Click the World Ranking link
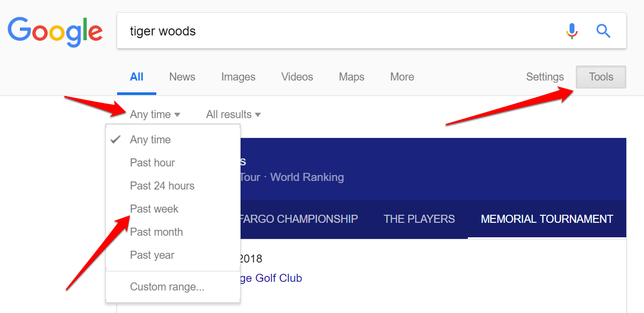This screenshot has height=313, width=644. [x=307, y=177]
